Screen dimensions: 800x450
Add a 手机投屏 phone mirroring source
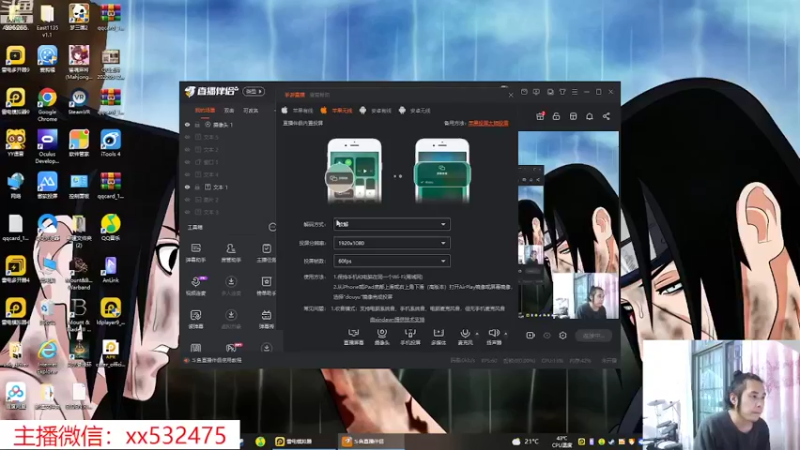410,337
